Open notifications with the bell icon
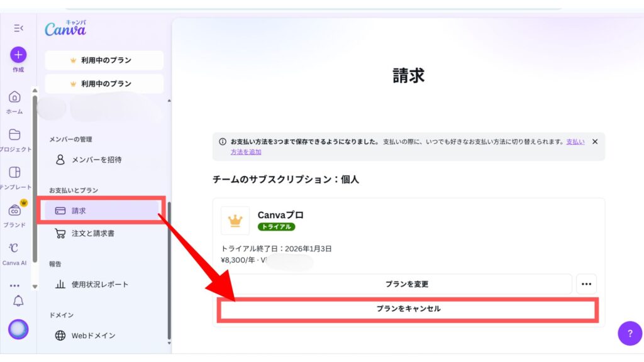The image size is (644, 362). point(18,301)
